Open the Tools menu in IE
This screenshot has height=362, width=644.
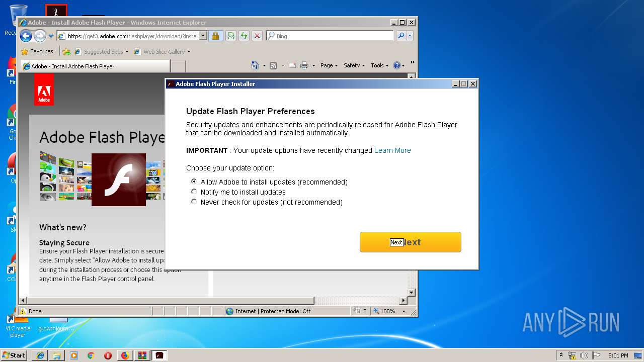[x=380, y=65]
